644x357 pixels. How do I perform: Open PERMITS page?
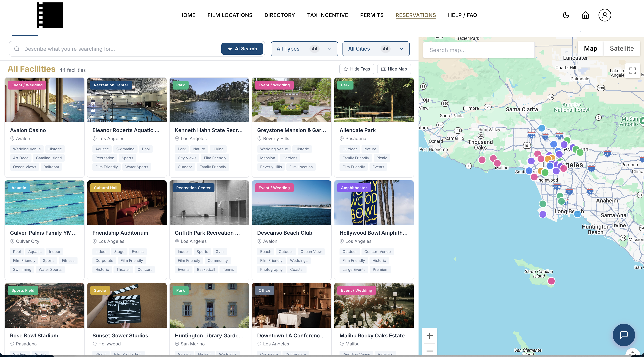coord(372,15)
